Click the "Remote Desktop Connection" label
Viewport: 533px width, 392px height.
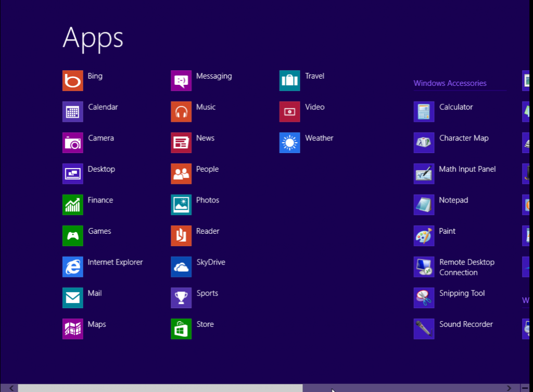coord(467,267)
